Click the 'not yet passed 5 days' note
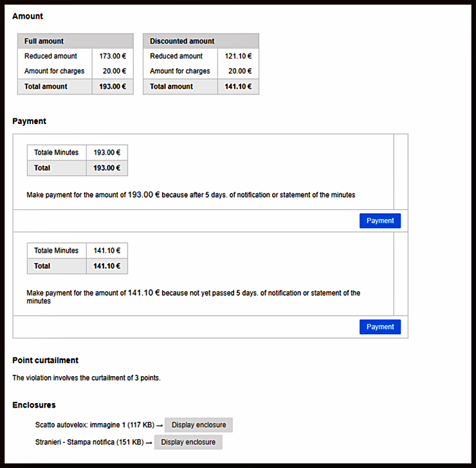The width and height of the screenshot is (476, 468). click(x=193, y=296)
